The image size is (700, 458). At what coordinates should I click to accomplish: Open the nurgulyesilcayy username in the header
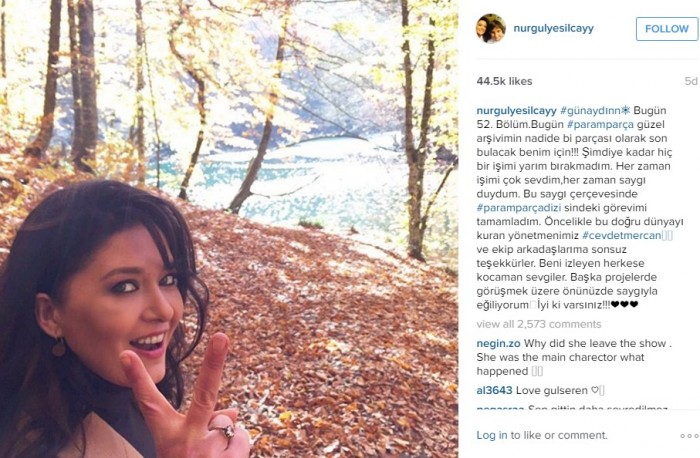pyautogui.click(x=554, y=29)
